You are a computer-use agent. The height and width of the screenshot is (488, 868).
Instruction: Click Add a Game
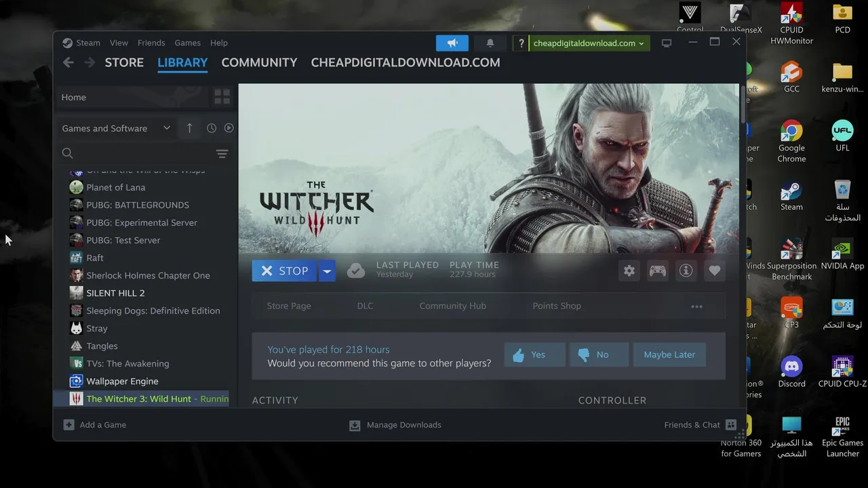tap(95, 425)
